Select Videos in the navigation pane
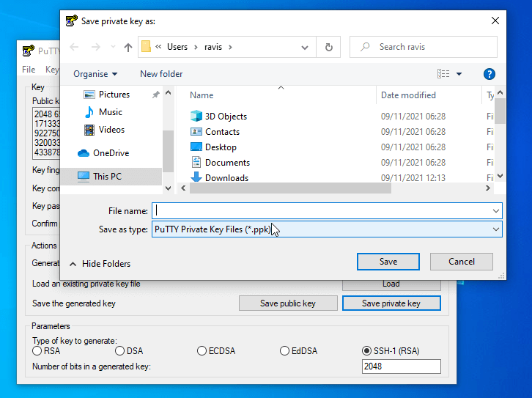The image size is (532, 398). [x=111, y=130]
